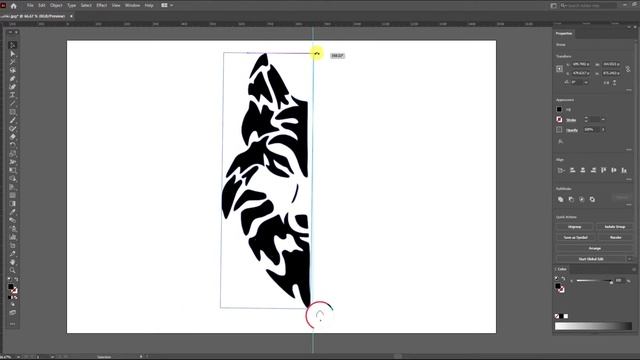Set color to None in Color panel
Viewport: 640px width, 360px height.
point(557,316)
